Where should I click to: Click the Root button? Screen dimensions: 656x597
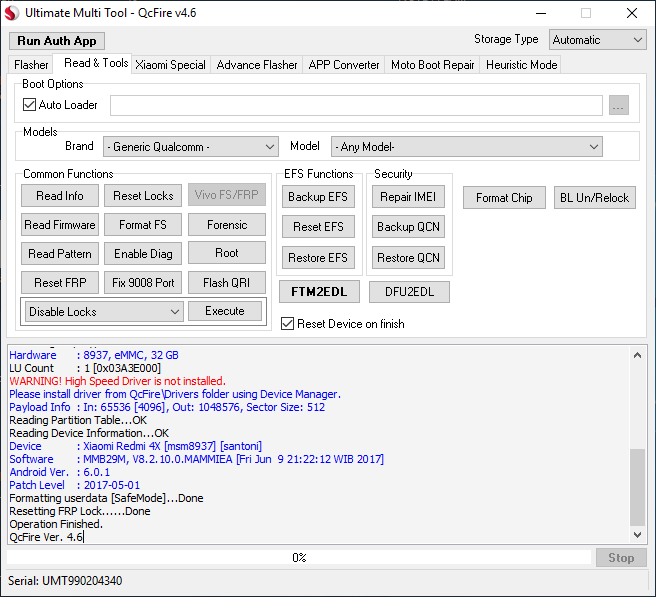pos(227,253)
